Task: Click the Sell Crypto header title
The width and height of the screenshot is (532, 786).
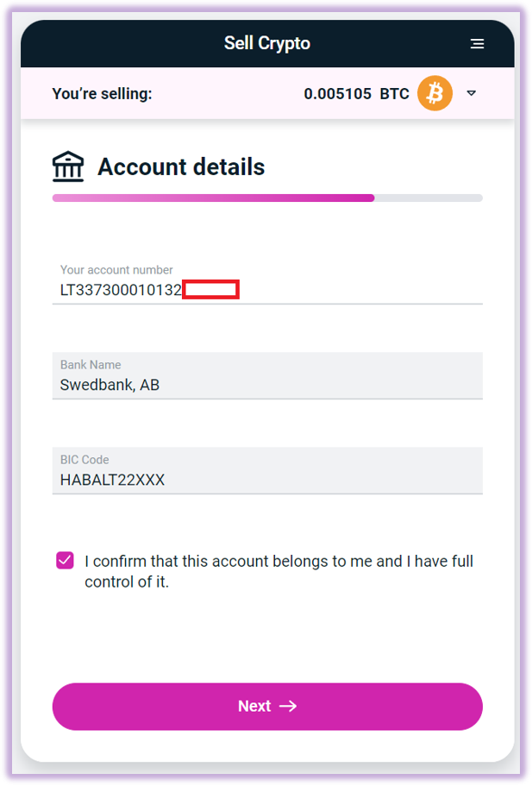Action: (x=267, y=43)
